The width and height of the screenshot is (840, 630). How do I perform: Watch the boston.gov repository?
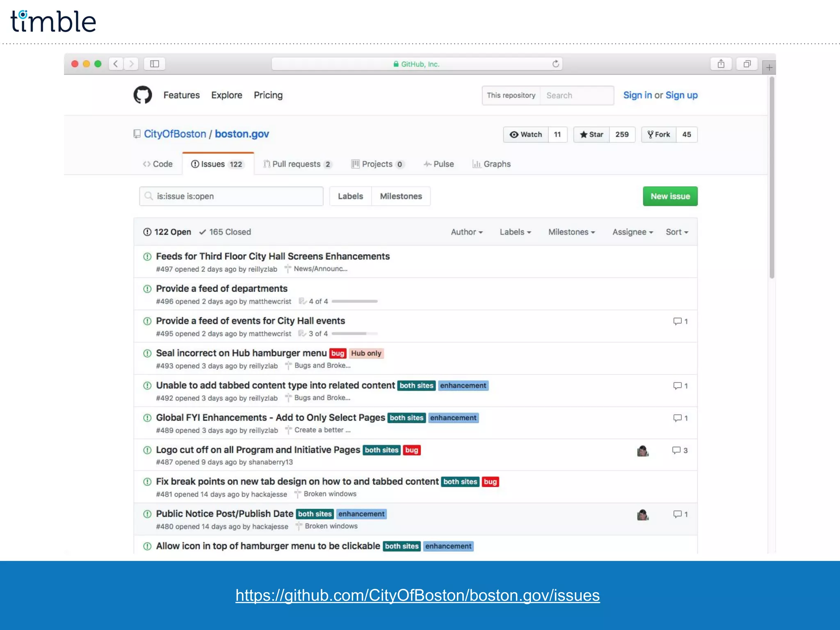click(x=526, y=135)
